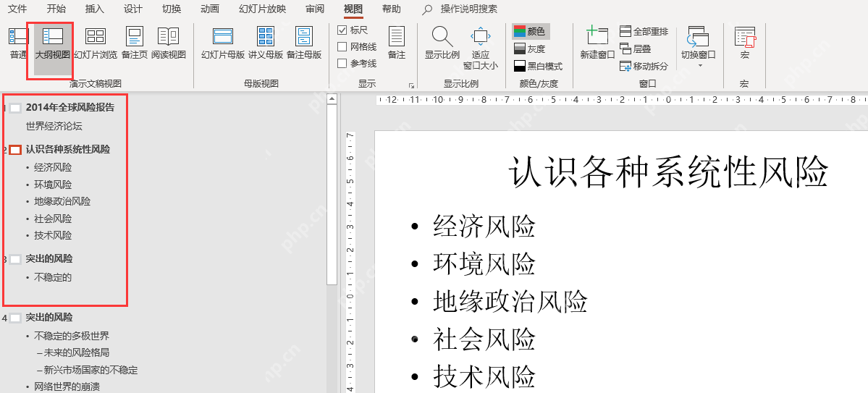Open the Transitions tab (切换)

171,9
